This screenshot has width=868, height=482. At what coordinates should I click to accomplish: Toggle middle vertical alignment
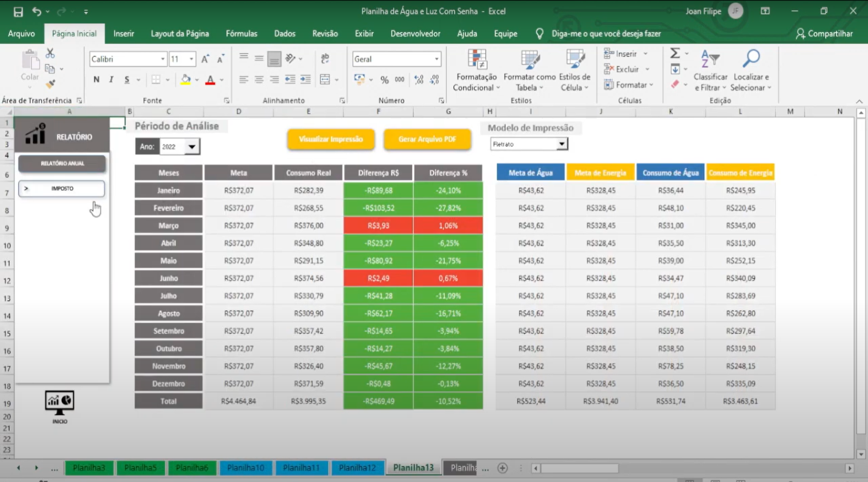[x=259, y=58]
